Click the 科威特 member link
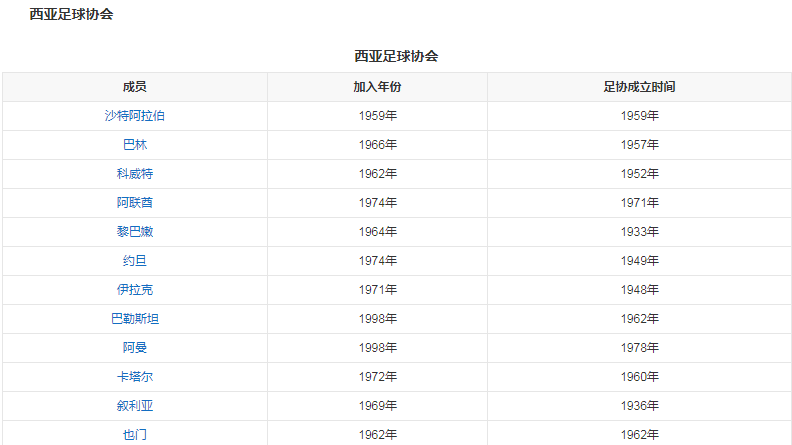 tap(135, 174)
